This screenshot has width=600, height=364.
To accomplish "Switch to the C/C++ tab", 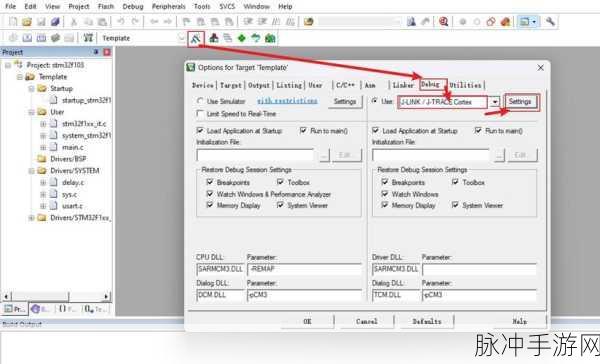I will pos(345,85).
